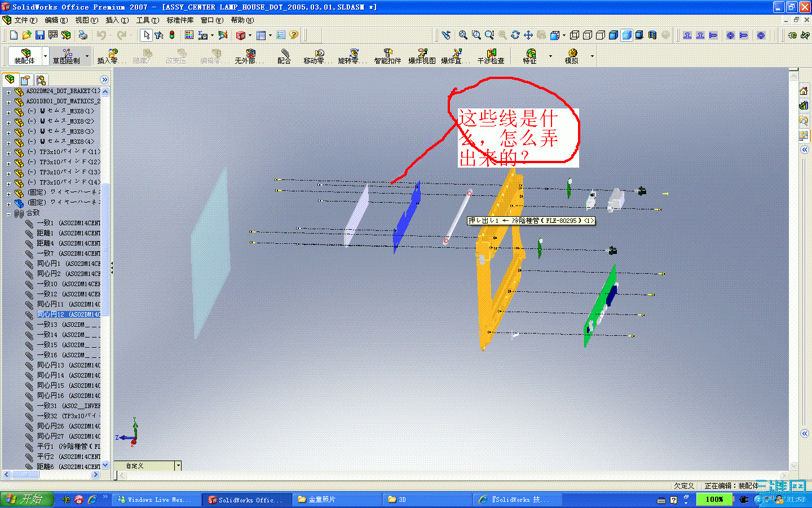Open the 自定义 configuration dropdown

point(178,465)
